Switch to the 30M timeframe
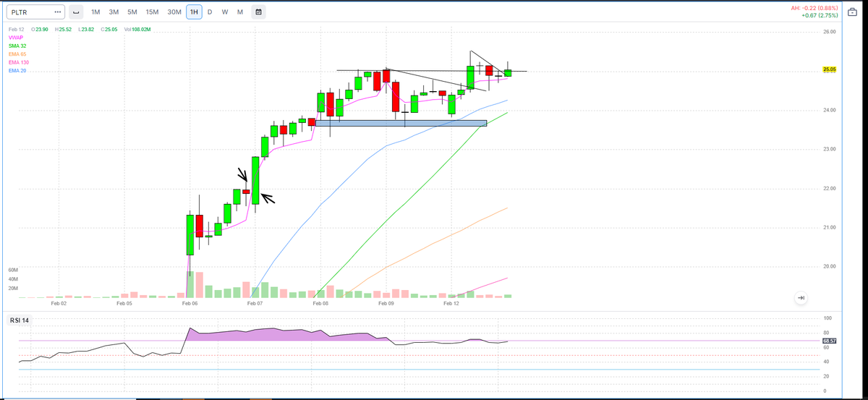Screen dimensions: 868x400 pos(174,12)
